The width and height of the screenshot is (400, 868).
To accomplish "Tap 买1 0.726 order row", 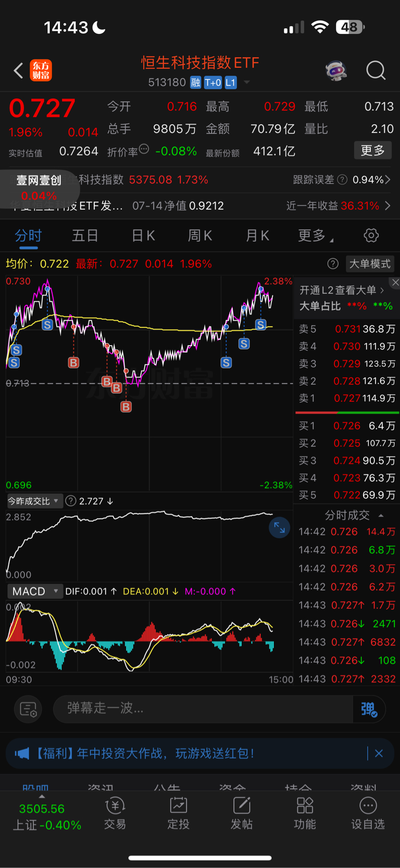I will tap(347, 426).
